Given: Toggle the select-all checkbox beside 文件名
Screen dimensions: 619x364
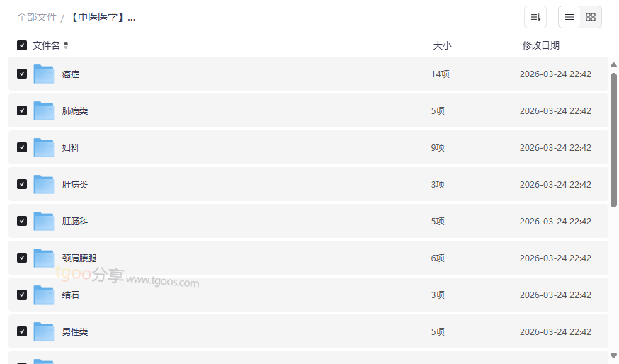Looking at the screenshot, I should click(22, 45).
